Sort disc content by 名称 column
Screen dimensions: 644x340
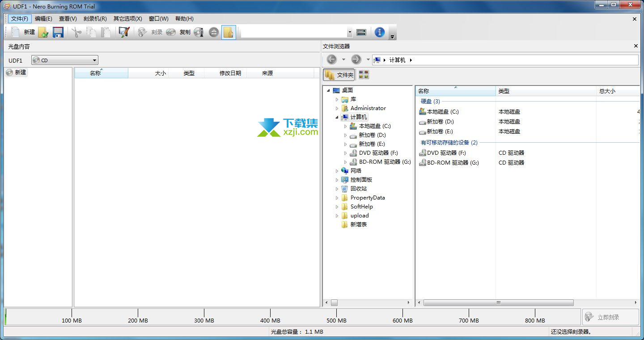(x=101, y=73)
